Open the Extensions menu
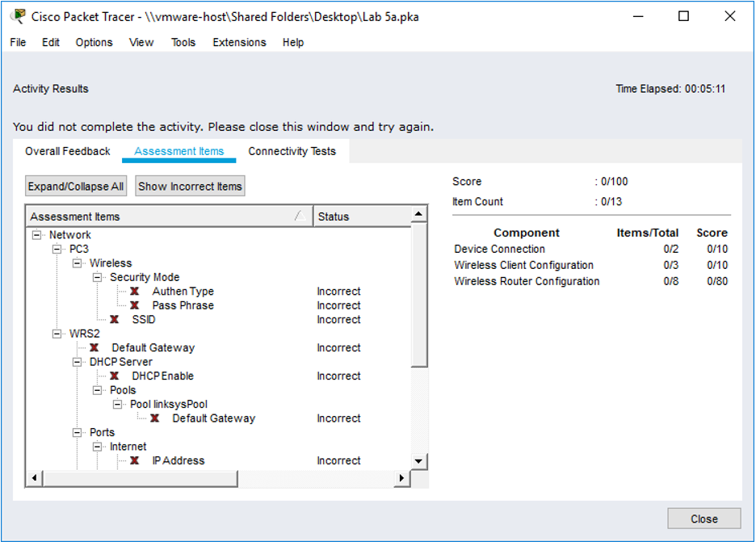 239,43
